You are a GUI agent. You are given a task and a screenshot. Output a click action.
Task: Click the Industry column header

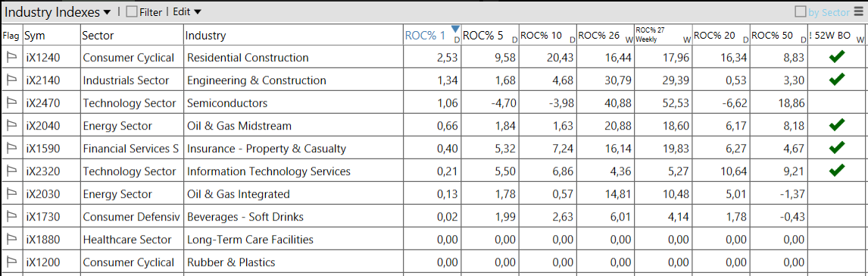[293, 36]
